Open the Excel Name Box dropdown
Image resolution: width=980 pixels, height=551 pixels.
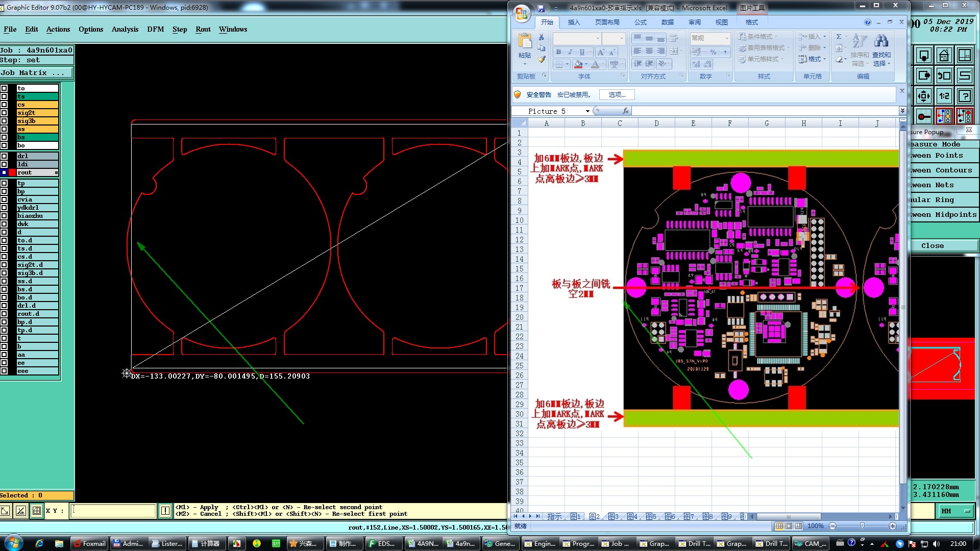pyautogui.click(x=587, y=111)
